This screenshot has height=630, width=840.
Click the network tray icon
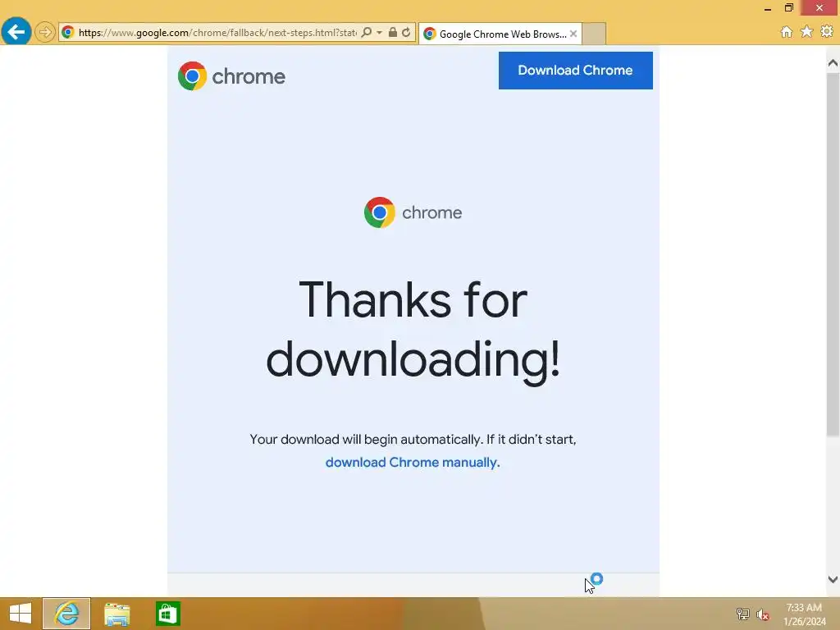[x=742, y=614]
